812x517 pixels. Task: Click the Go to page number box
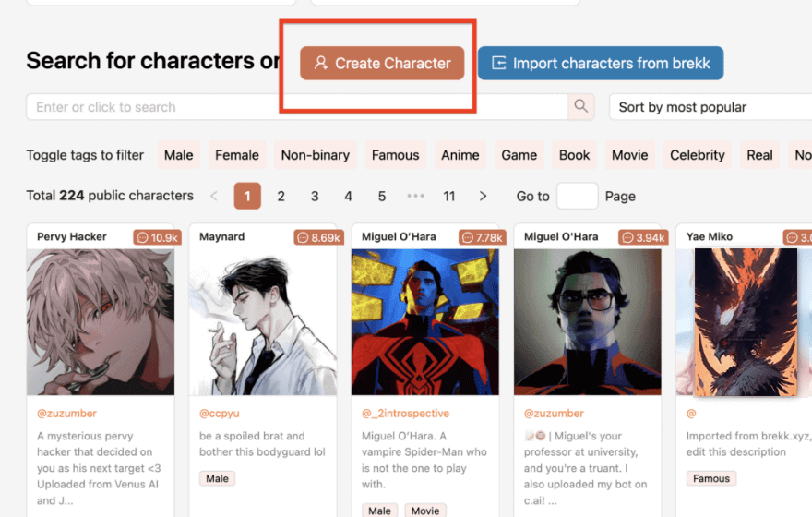coord(578,196)
